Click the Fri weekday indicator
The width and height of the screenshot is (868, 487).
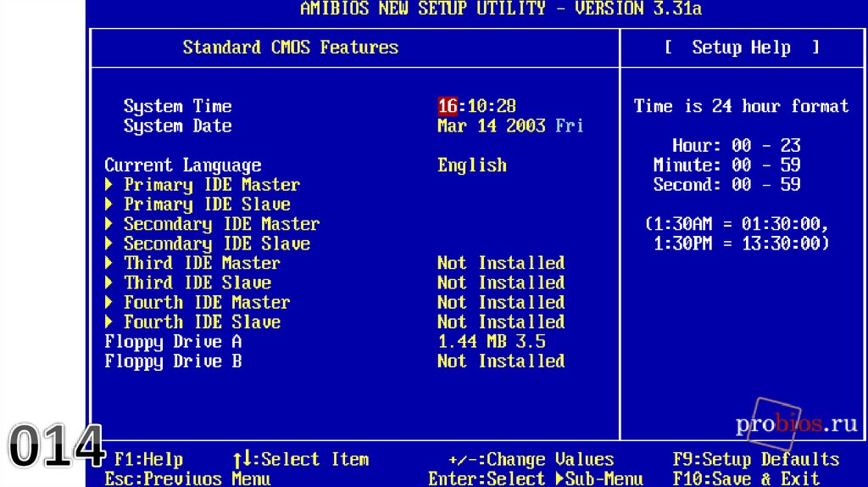(570, 126)
